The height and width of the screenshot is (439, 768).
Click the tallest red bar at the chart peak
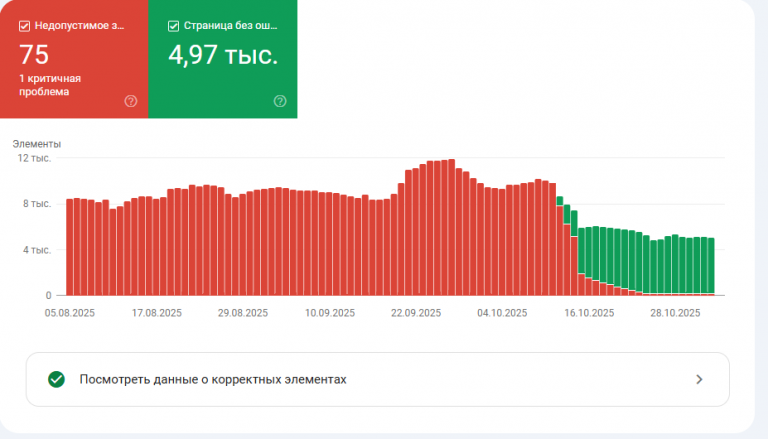pos(452,227)
